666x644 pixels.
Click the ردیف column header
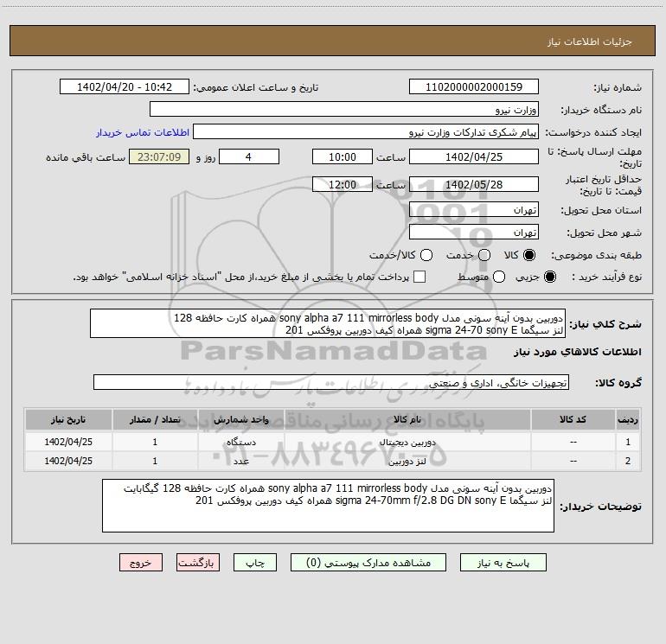click(628, 420)
